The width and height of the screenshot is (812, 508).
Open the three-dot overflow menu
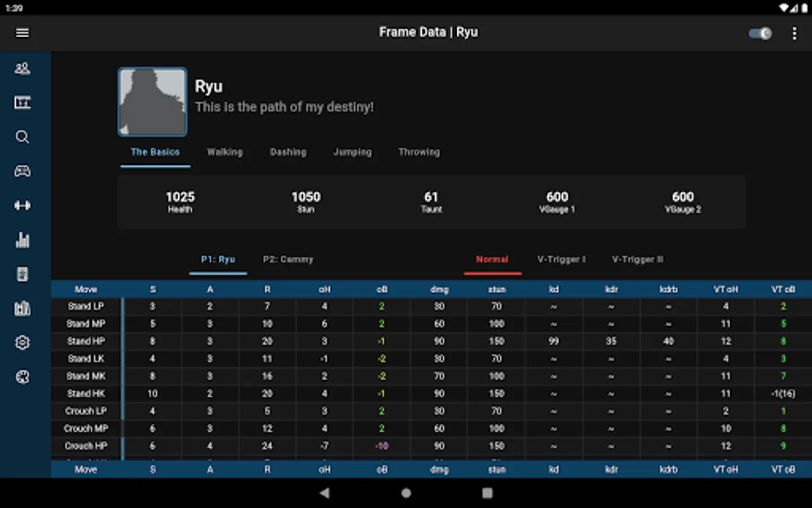pyautogui.click(x=794, y=33)
